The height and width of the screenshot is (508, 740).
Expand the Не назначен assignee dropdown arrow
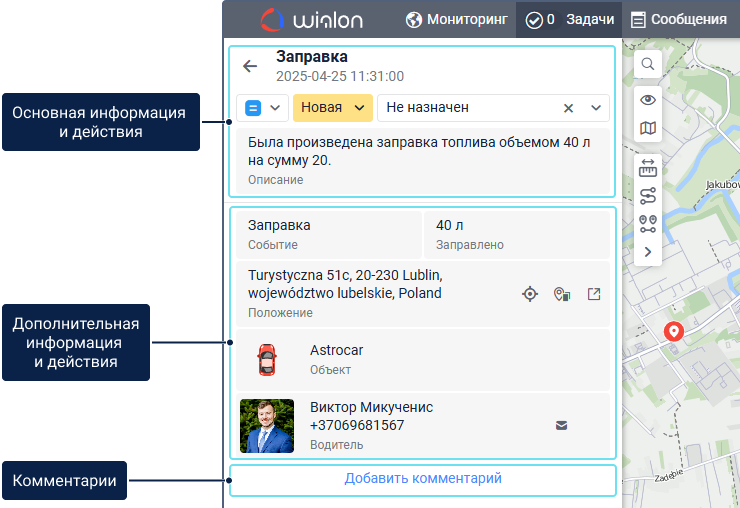[596, 108]
